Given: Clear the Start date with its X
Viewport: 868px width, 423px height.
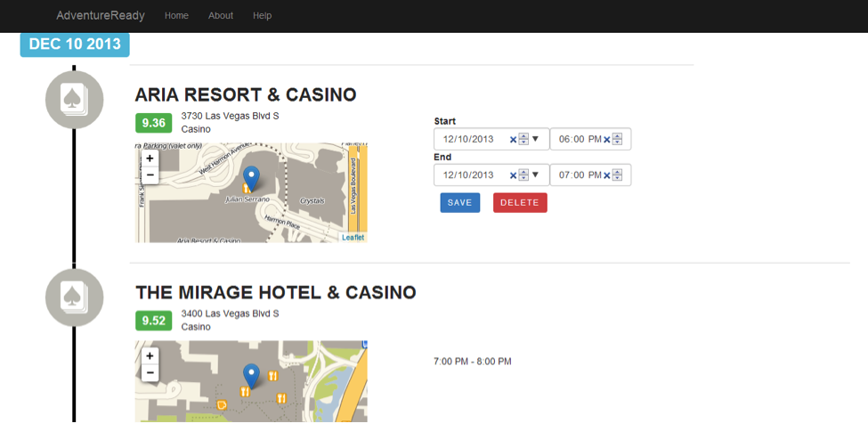Looking at the screenshot, I should 513,140.
